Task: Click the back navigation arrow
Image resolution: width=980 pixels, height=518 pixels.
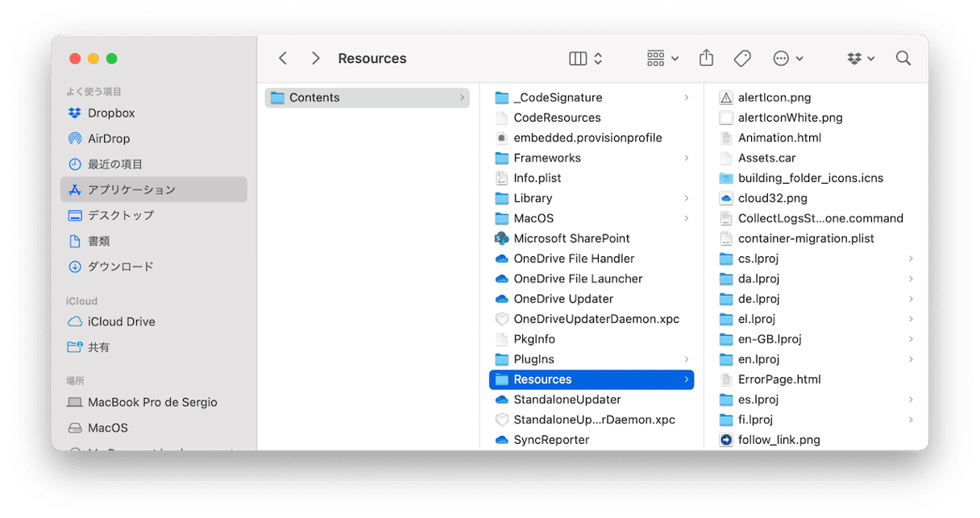Action: 283,58
